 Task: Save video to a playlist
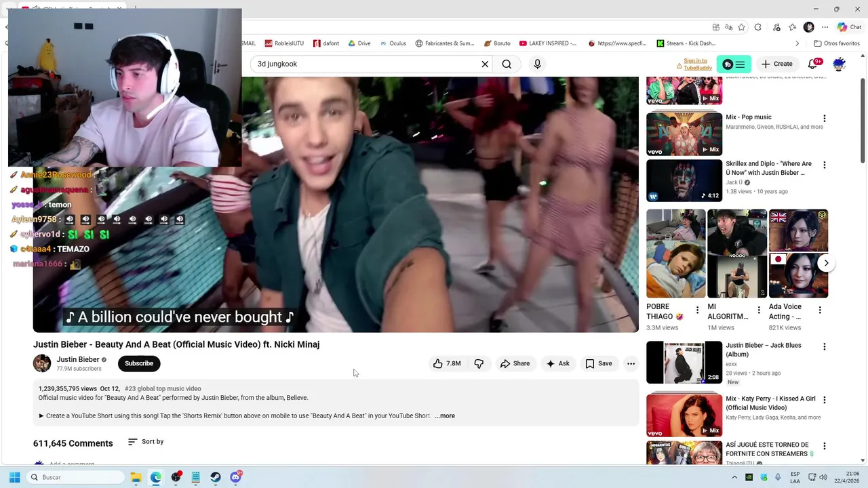(598, 363)
